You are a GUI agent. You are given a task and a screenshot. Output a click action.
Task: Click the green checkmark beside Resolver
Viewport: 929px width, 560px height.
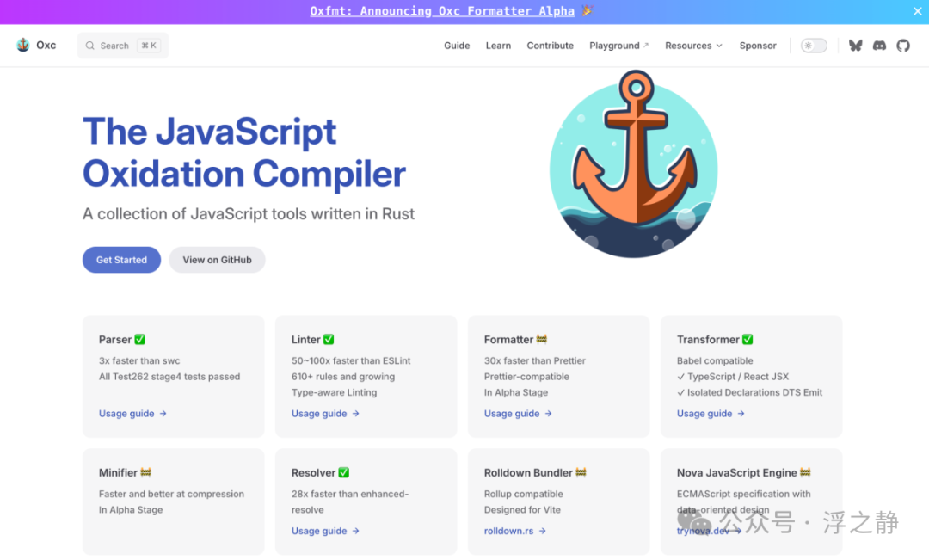(x=343, y=472)
